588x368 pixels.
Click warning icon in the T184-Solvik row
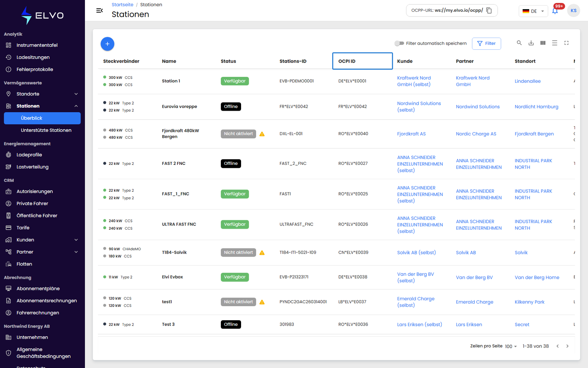(262, 253)
